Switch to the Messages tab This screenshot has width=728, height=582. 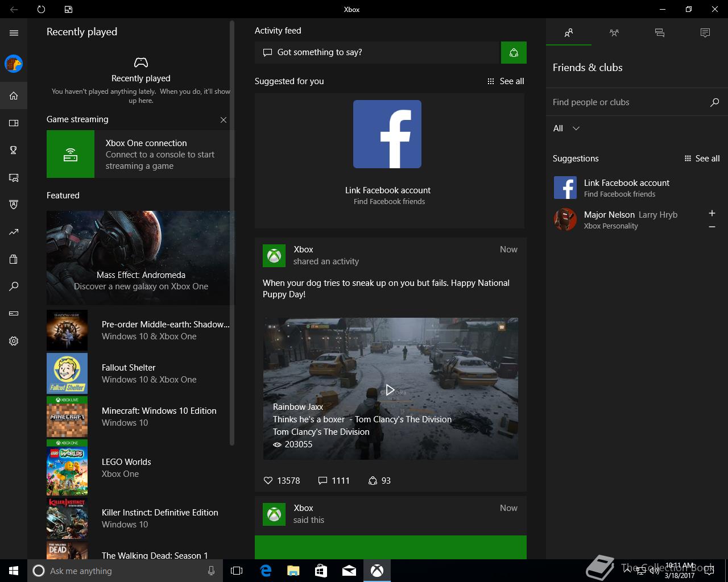click(660, 33)
